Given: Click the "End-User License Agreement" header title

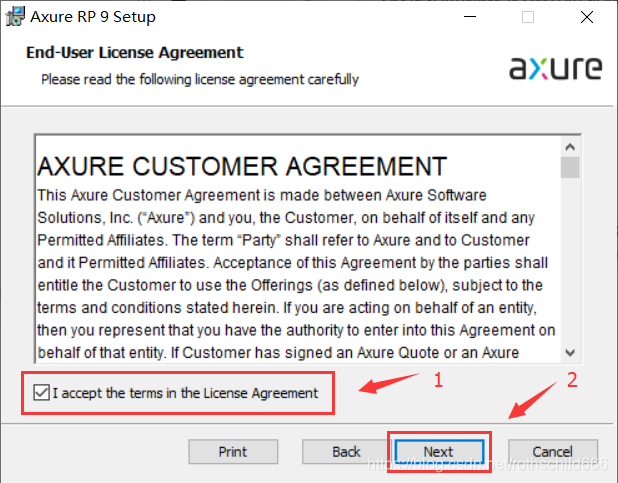Looking at the screenshot, I should (134, 52).
